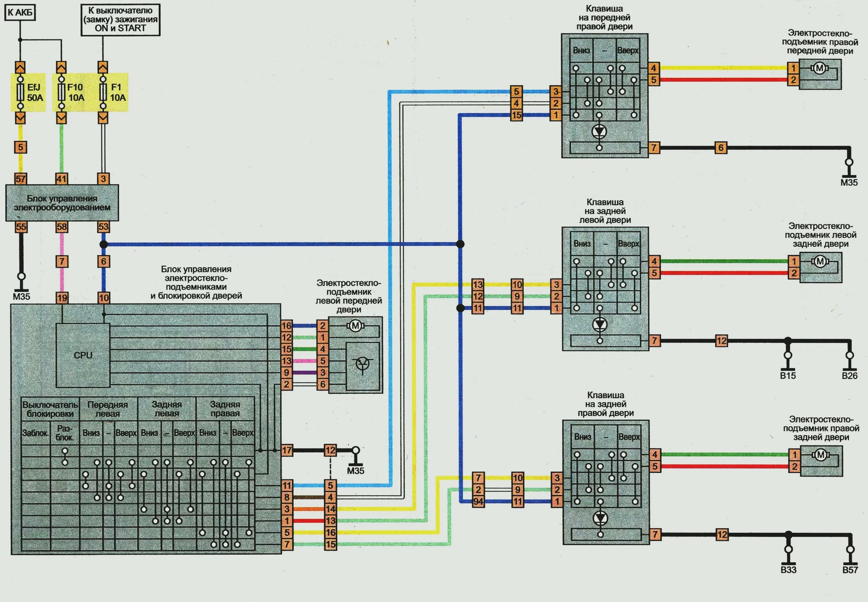Click the Блок управления электрооборудованием block
This screenshot has height=602, width=868.
click(x=62, y=203)
